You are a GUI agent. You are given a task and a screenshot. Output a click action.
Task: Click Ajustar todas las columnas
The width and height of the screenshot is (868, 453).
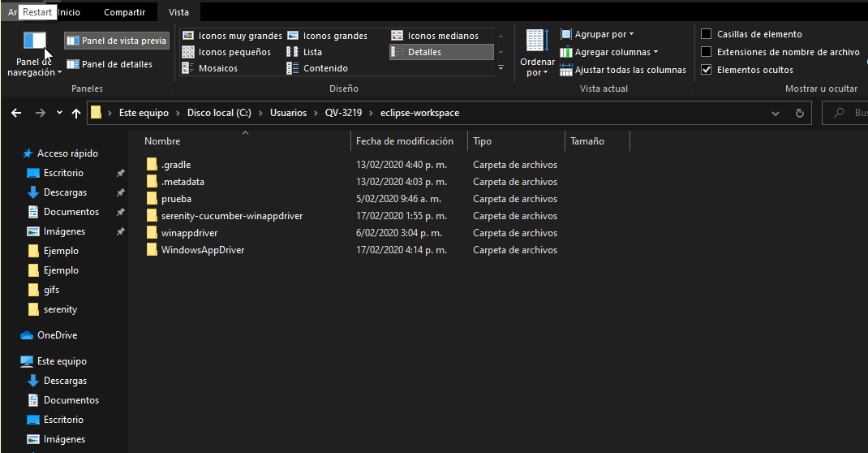623,70
